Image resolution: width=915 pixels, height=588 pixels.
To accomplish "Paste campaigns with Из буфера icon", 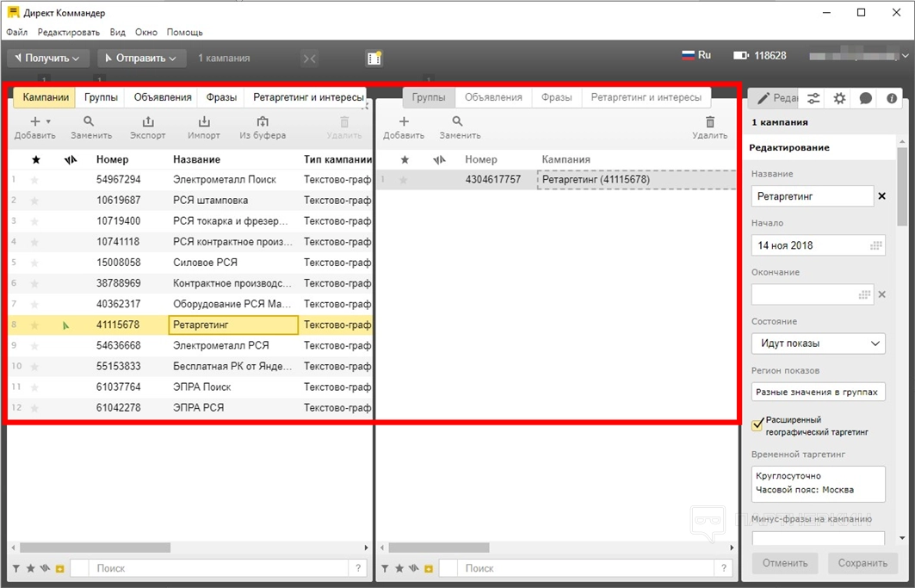I will click(263, 122).
